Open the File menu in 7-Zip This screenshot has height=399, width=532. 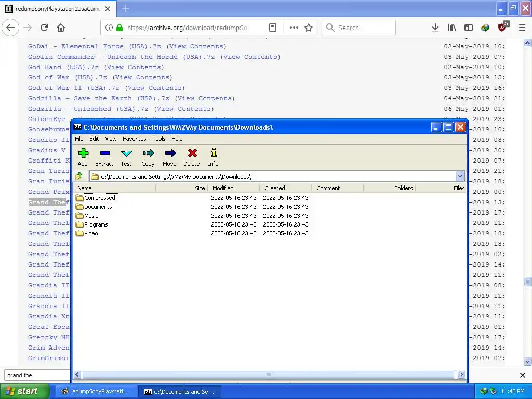click(79, 138)
